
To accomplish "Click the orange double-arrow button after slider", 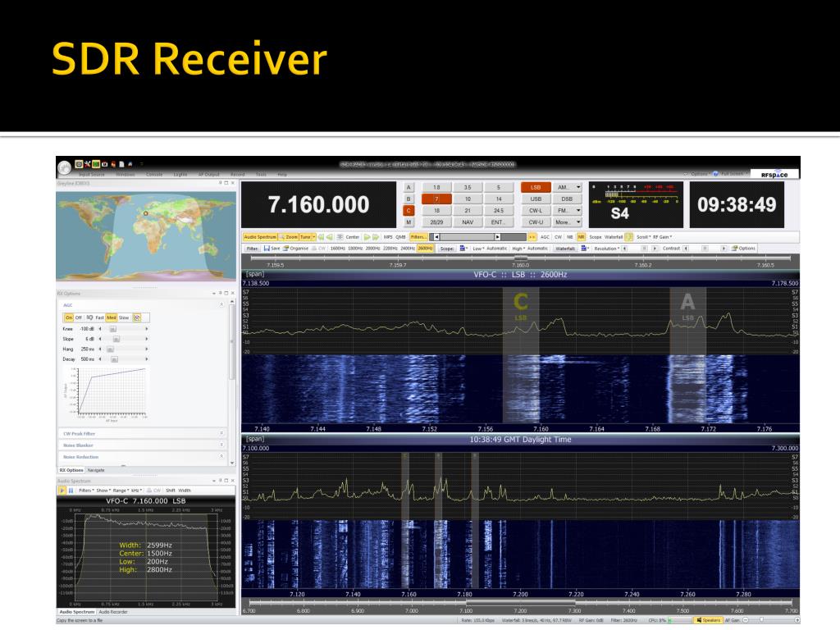I will click(x=532, y=237).
